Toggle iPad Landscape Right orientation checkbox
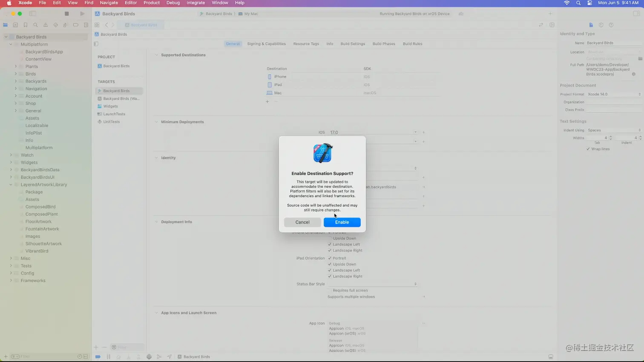 point(330,276)
